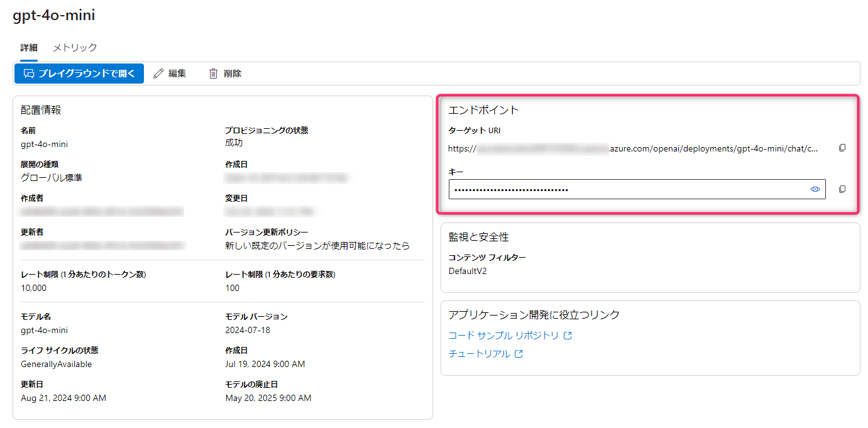The width and height of the screenshot is (868, 428).
Task: Click the 100 requests rate limit value
Action: (x=233, y=288)
